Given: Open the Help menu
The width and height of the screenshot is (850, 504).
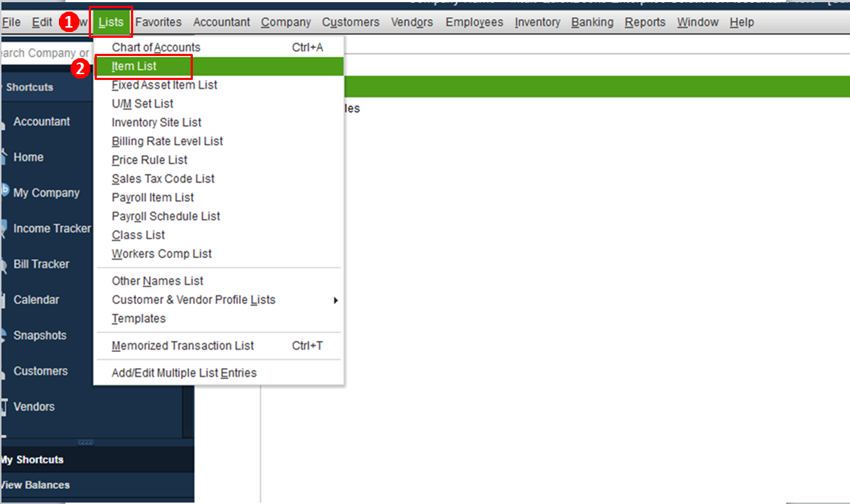Looking at the screenshot, I should click(x=742, y=23).
